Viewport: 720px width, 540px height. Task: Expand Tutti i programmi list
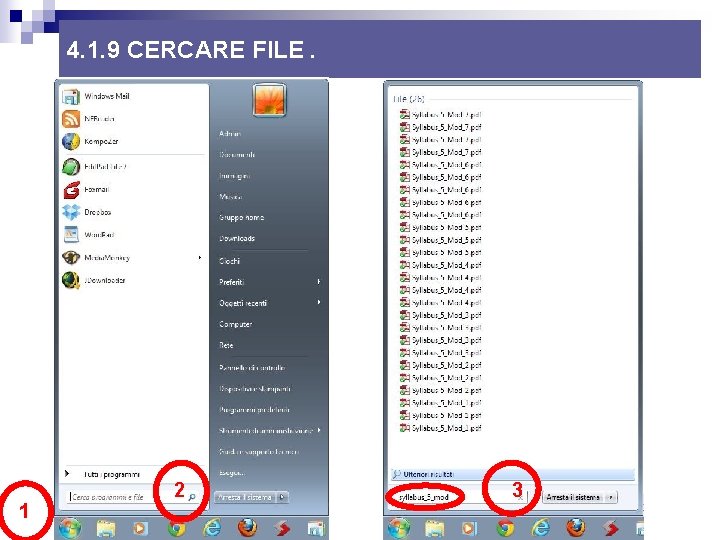[103, 474]
